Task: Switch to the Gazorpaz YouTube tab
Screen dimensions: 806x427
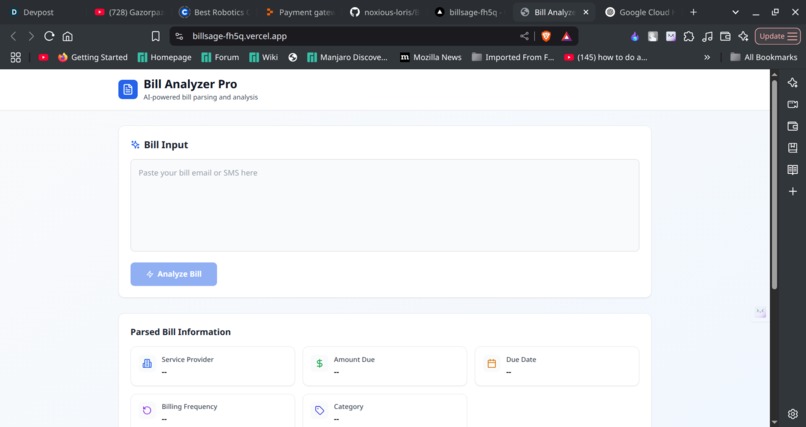Action: (x=130, y=12)
